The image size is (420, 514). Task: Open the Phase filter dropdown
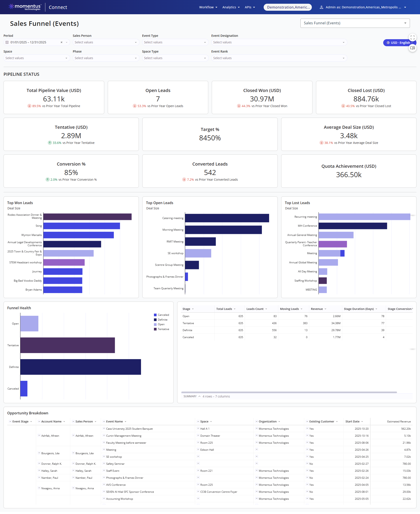pyautogui.click(x=106, y=58)
